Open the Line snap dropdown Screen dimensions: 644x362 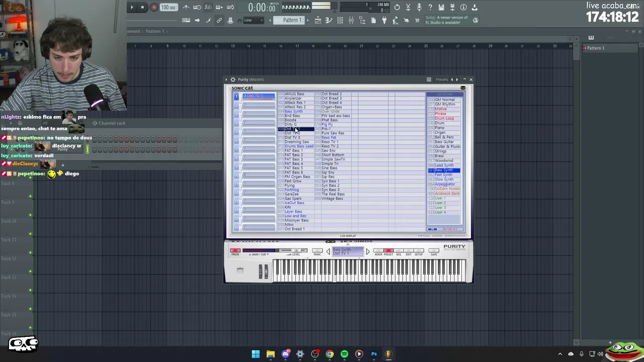click(254, 20)
